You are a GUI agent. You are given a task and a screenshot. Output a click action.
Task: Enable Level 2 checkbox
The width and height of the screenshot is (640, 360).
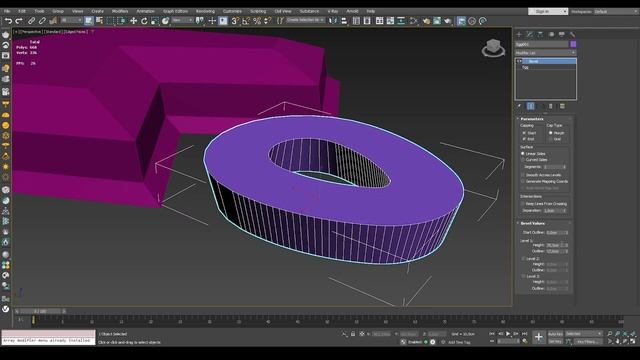pyautogui.click(x=523, y=258)
